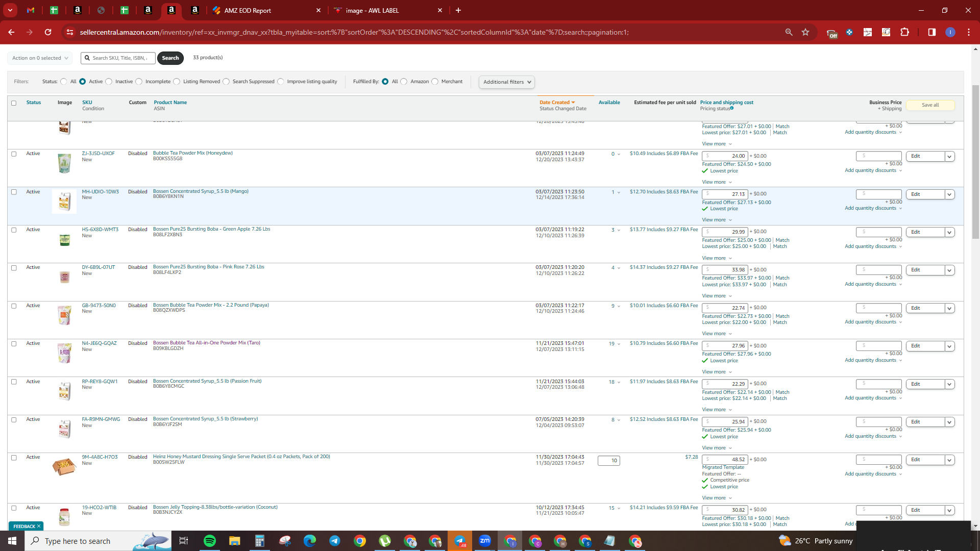Select Fulfilled By Amazon filter
980x551 pixels.
[x=404, y=82]
